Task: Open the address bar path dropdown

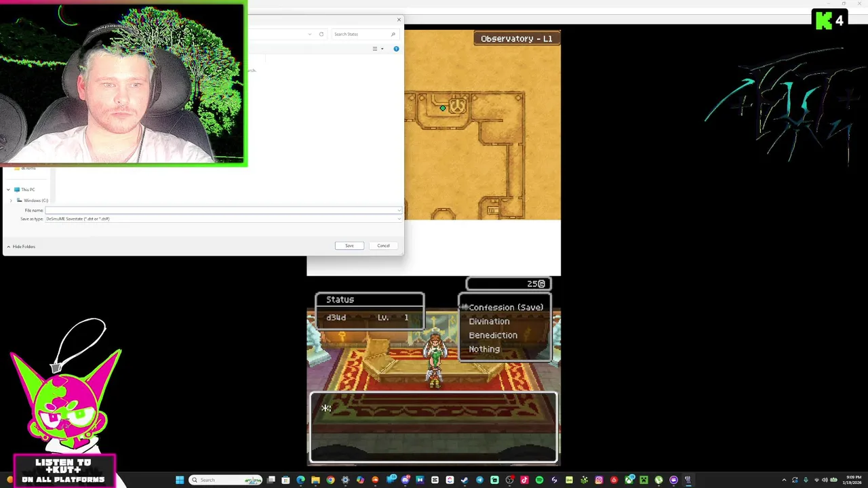Action: point(310,34)
